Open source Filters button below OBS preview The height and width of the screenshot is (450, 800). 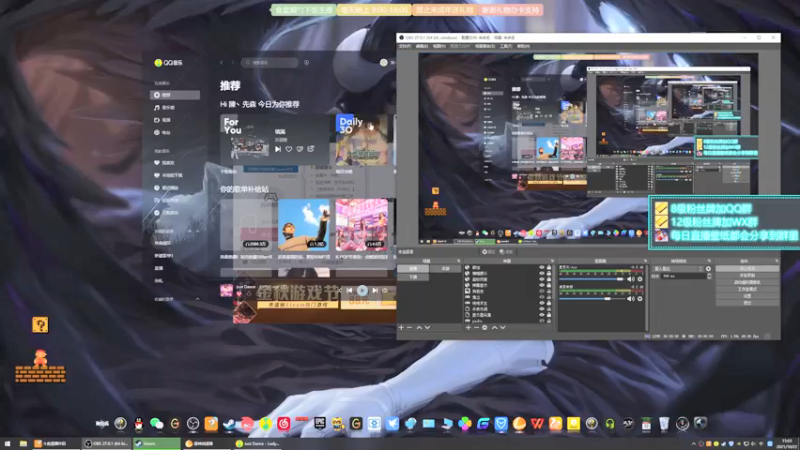[x=507, y=252]
